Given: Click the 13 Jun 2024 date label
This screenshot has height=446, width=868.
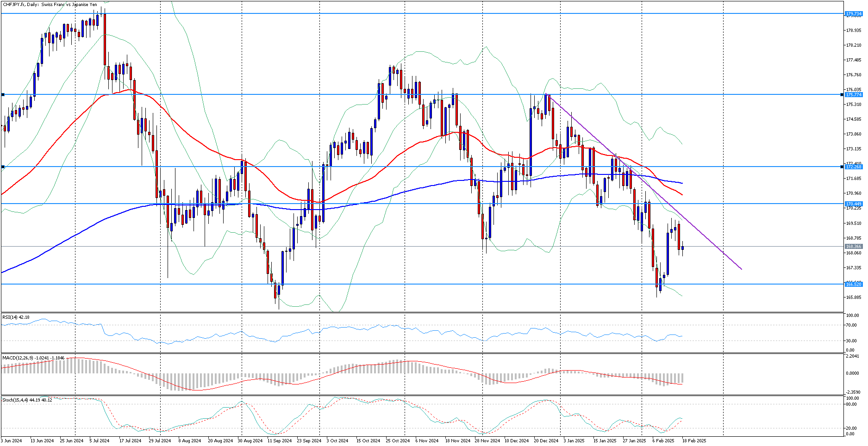Looking at the screenshot, I should [x=42, y=441].
